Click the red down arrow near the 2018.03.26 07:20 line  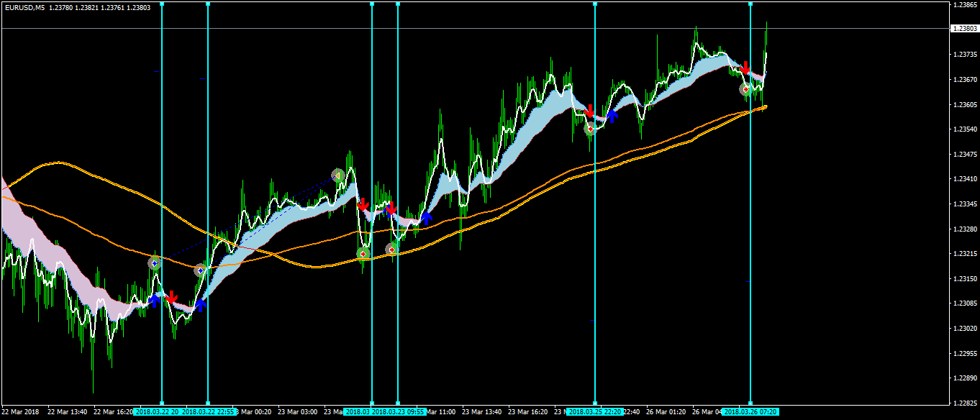745,68
